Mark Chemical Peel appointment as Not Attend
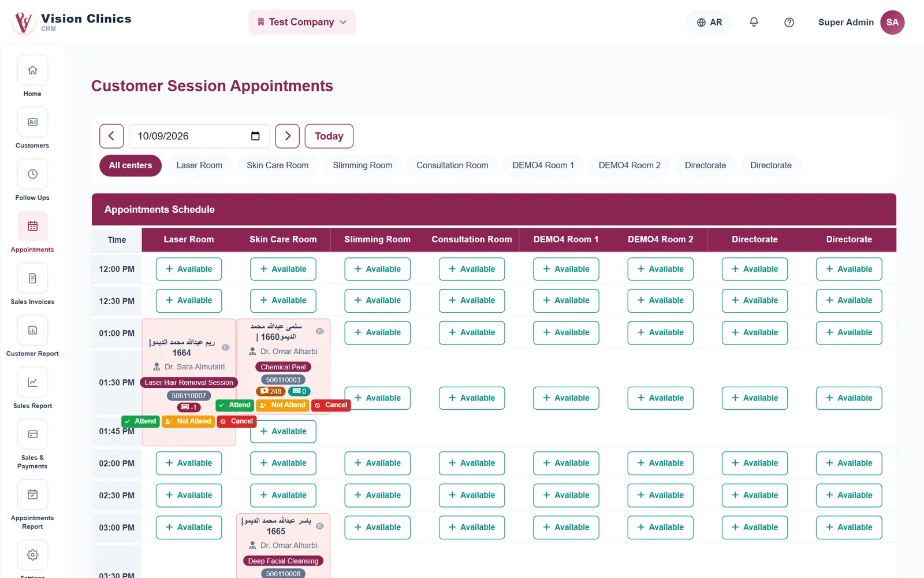The image size is (924, 578). click(x=282, y=405)
